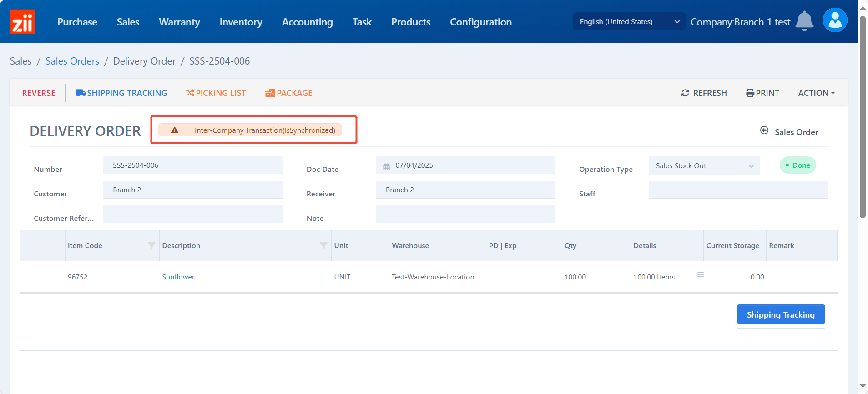The width and height of the screenshot is (868, 394).
Task: Go back to the linked Sales Order
Action: [x=790, y=132]
